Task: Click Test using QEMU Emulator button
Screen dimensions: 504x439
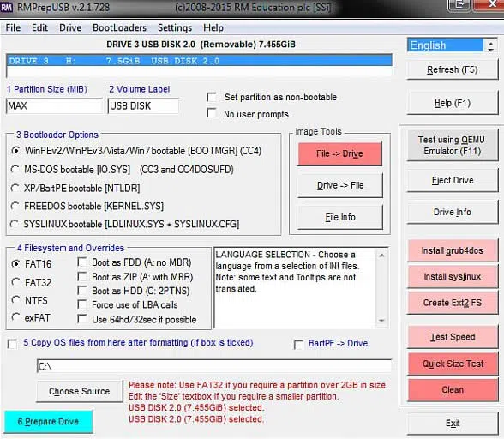Action: [453, 146]
